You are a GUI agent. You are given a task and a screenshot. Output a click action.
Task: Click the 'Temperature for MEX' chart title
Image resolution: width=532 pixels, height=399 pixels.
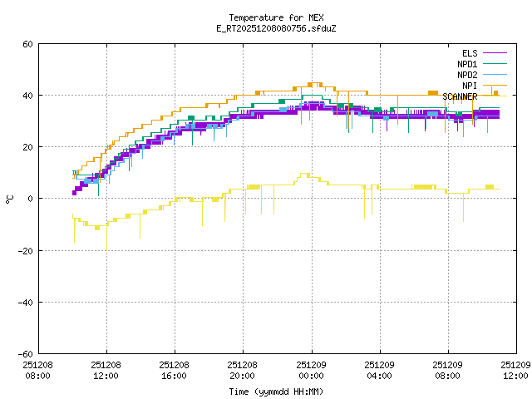275,17
